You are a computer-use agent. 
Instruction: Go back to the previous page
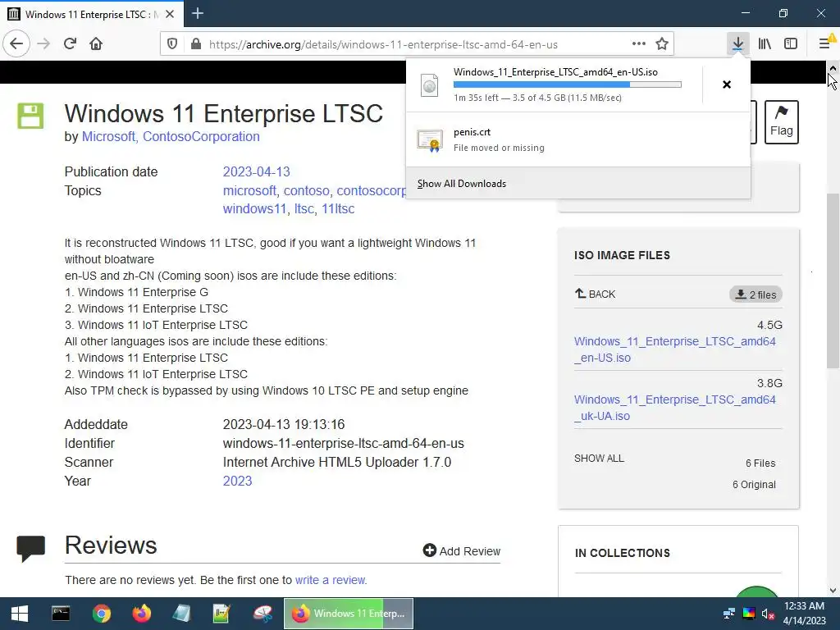[16, 44]
